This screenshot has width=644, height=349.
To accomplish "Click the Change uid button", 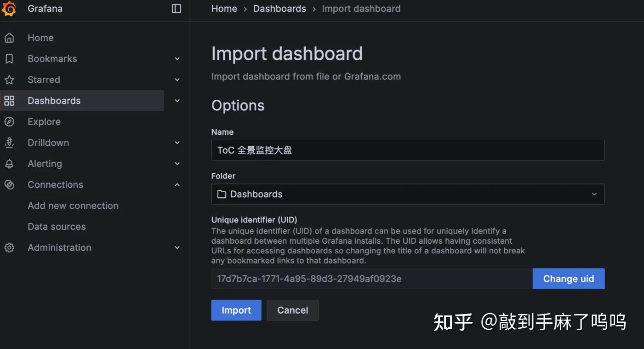I will coord(569,279).
